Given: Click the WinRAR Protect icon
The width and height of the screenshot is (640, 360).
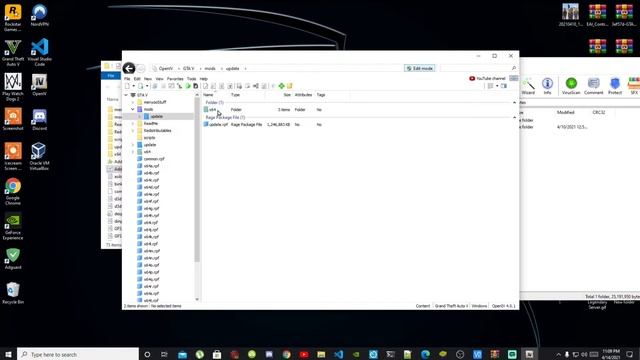Looking at the screenshot, I should click(x=615, y=86).
